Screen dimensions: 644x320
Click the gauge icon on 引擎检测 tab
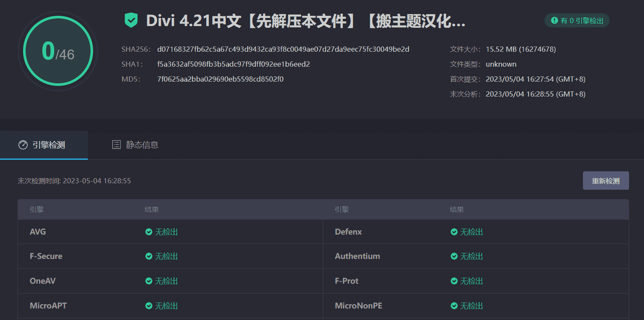coord(23,145)
